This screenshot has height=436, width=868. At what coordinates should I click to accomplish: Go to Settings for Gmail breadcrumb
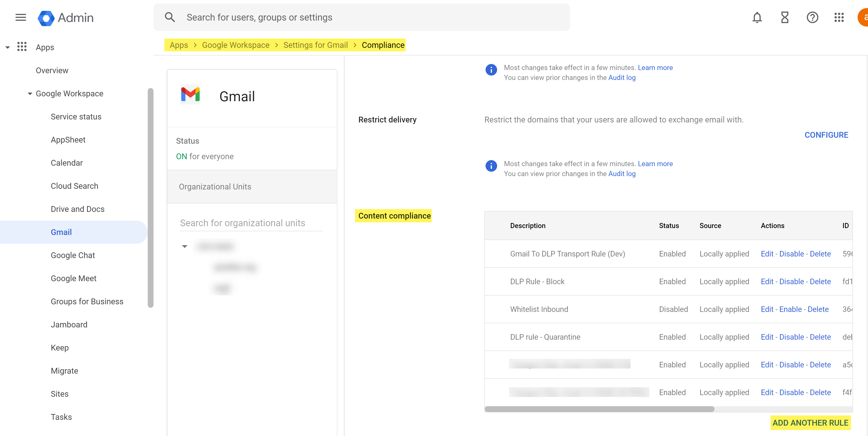tap(315, 45)
